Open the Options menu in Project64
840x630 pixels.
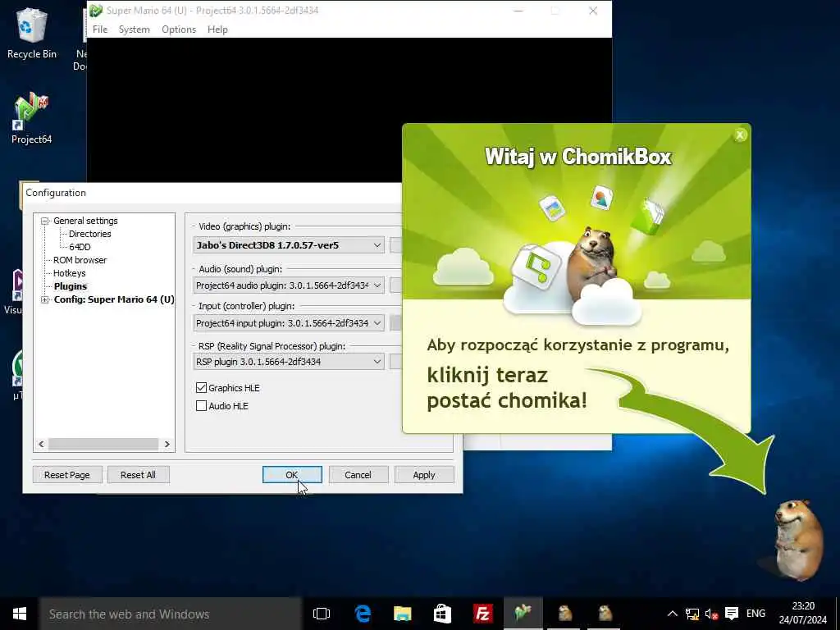179,30
